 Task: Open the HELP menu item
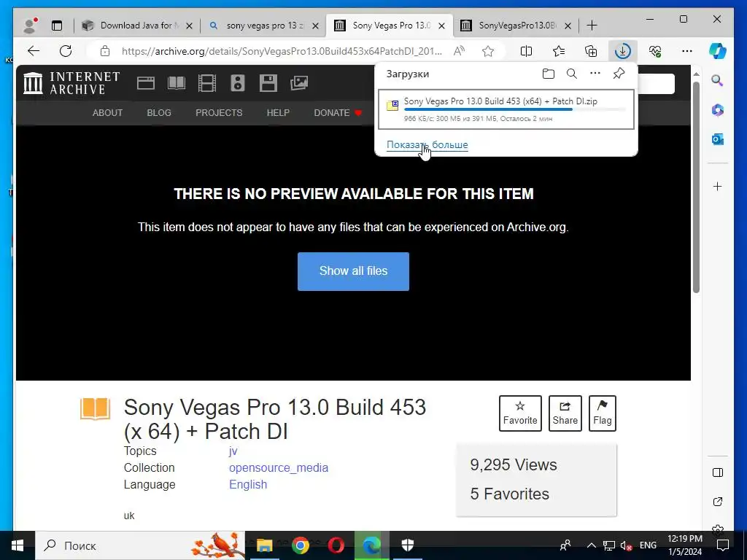278,113
